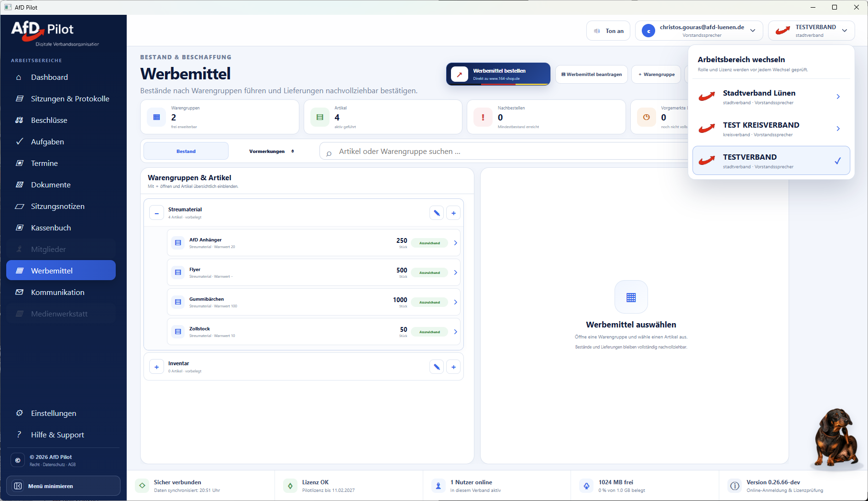Click the version info icon in status bar
The image size is (868, 501).
(x=734, y=486)
